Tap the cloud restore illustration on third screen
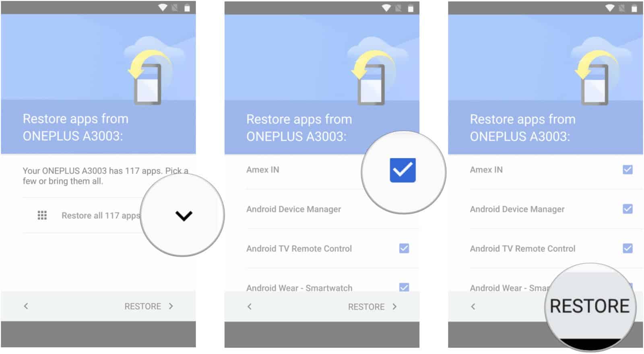 [x=601, y=71]
